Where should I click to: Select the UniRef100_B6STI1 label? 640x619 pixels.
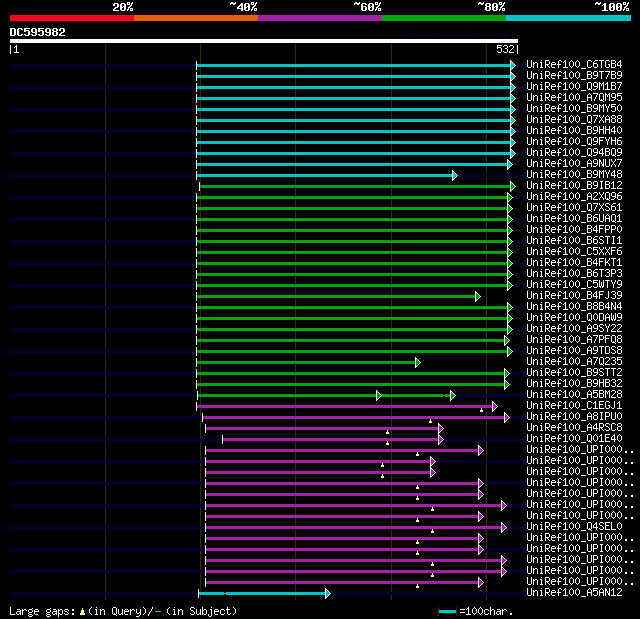[574, 241]
